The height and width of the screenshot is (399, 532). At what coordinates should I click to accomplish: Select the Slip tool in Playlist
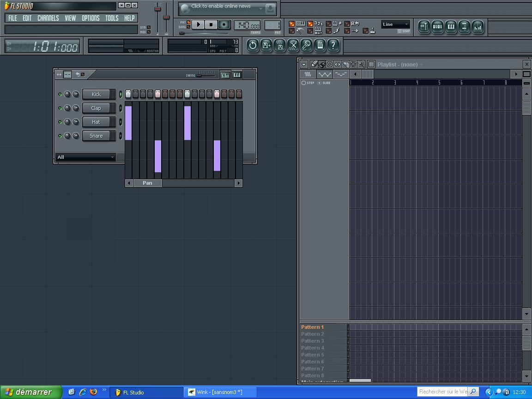338,64
